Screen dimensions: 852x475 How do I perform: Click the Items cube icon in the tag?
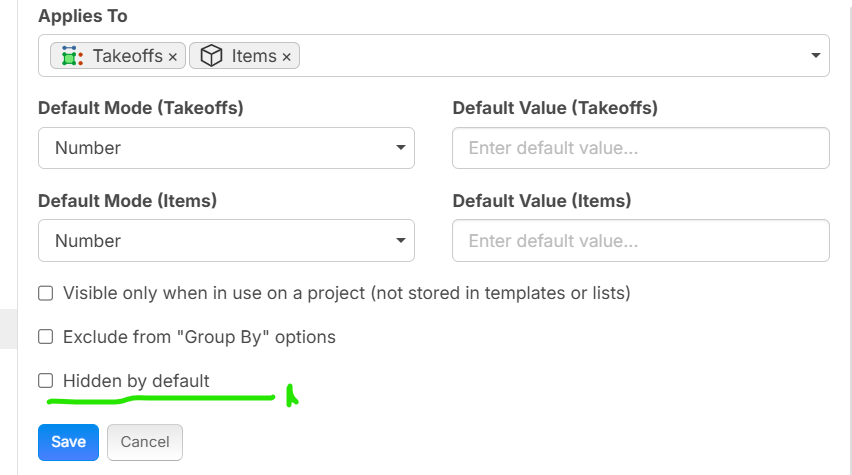[211, 56]
